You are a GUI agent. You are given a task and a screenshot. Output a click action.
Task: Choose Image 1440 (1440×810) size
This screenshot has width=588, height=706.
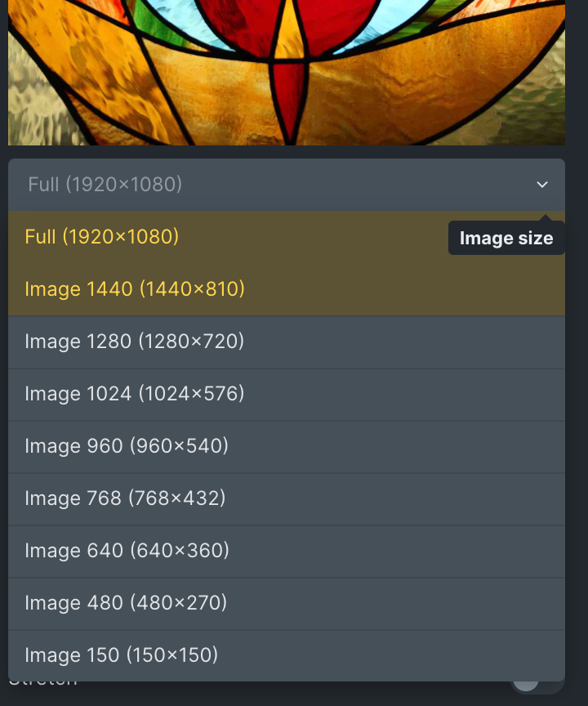point(287,289)
